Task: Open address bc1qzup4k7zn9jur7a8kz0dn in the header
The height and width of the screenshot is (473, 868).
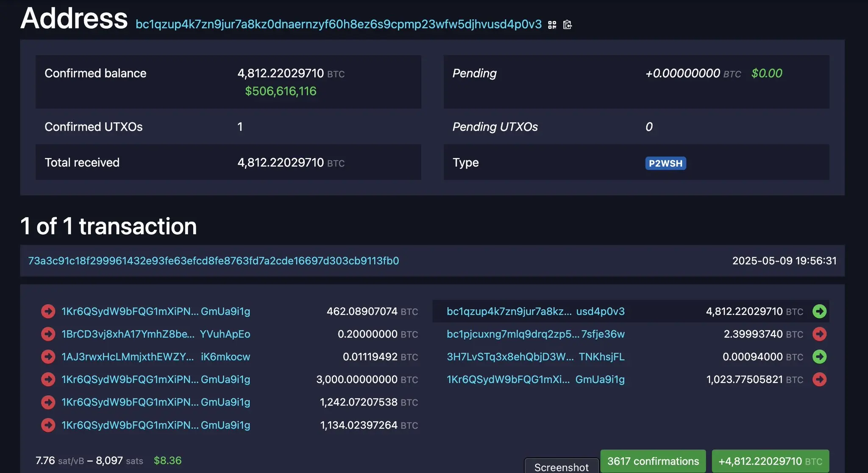Action: coord(338,25)
